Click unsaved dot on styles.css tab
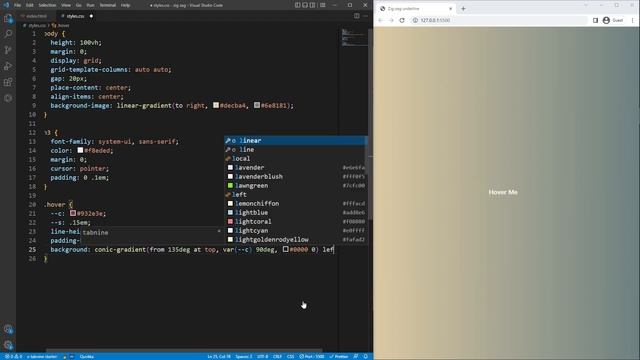The width and height of the screenshot is (640, 360). (91, 16)
